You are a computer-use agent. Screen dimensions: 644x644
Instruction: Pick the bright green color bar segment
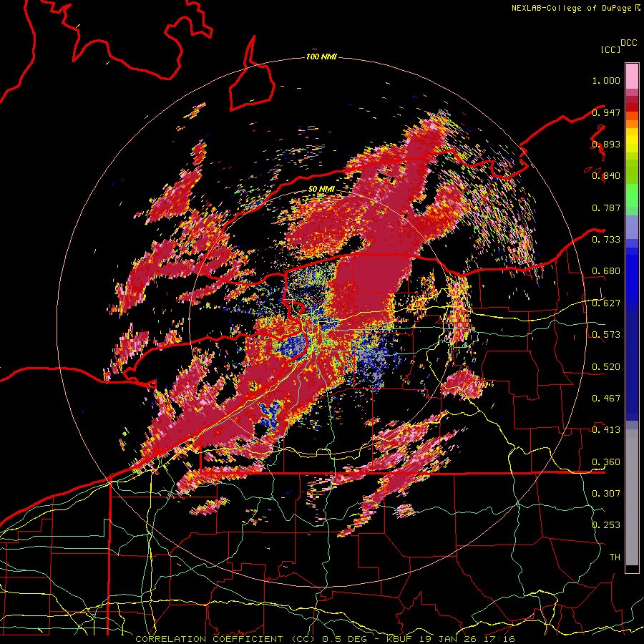coord(632,194)
